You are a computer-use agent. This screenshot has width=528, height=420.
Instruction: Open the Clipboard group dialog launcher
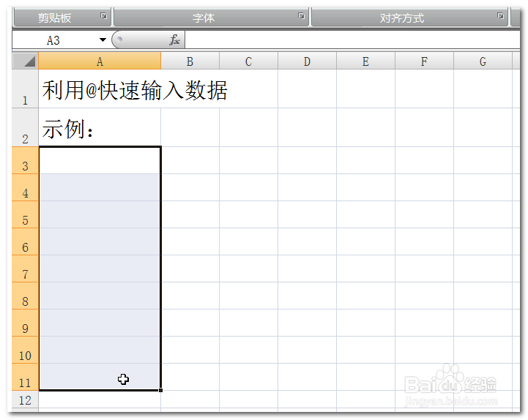[x=104, y=16]
